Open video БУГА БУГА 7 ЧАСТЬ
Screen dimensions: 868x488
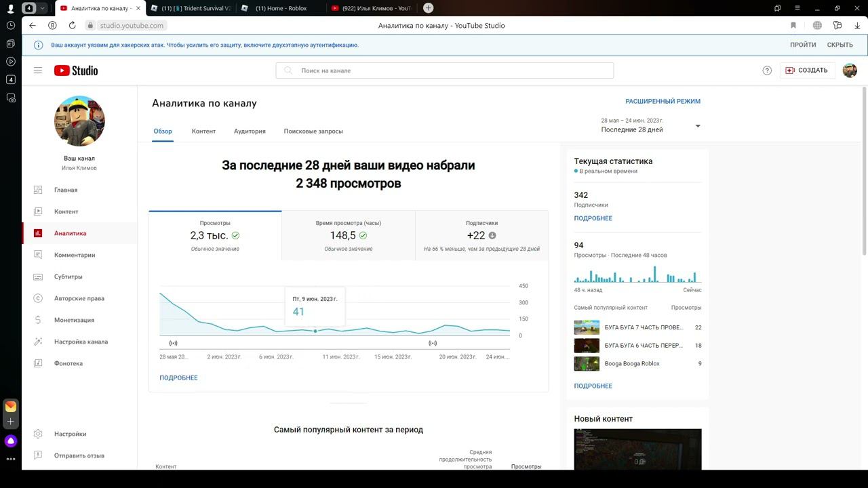[637, 327]
